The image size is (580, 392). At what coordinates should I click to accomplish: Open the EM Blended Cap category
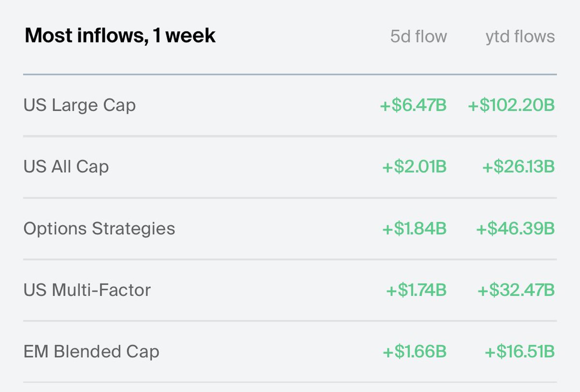pyautogui.click(x=290, y=352)
